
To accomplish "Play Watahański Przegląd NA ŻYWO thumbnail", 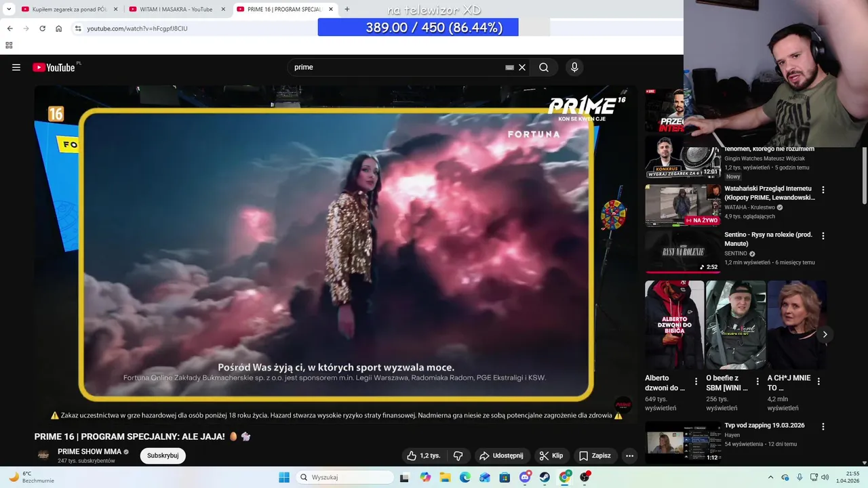I will point(683,205).
